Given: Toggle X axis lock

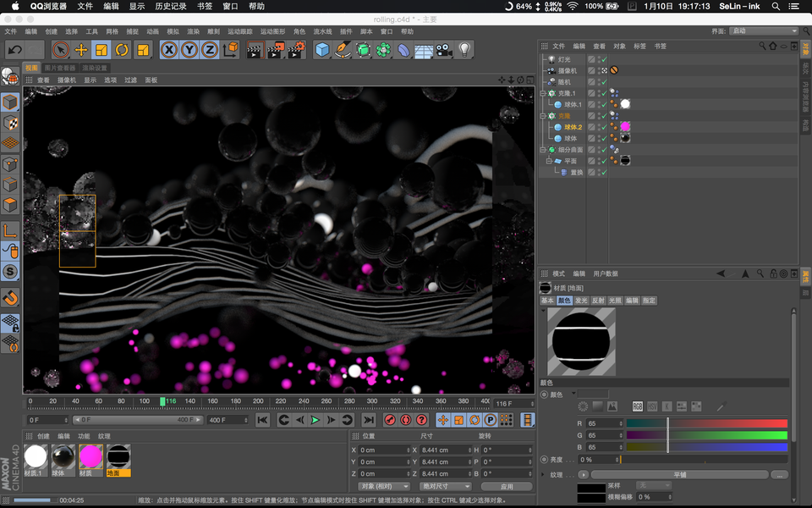Looking at the screenshot, I should coord(169,50).
